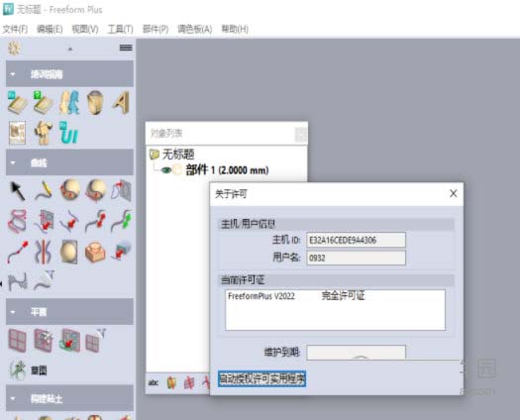This screenshot has width=520, height=420.
Task: Open the 文件(F) menu
Action: [15, 29]
